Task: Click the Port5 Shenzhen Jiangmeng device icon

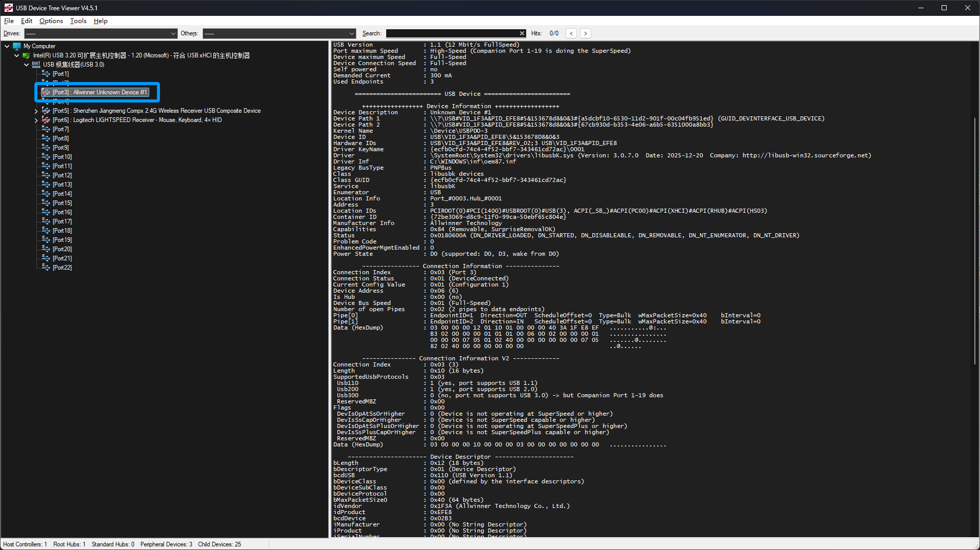Action: tap(46, 111)
